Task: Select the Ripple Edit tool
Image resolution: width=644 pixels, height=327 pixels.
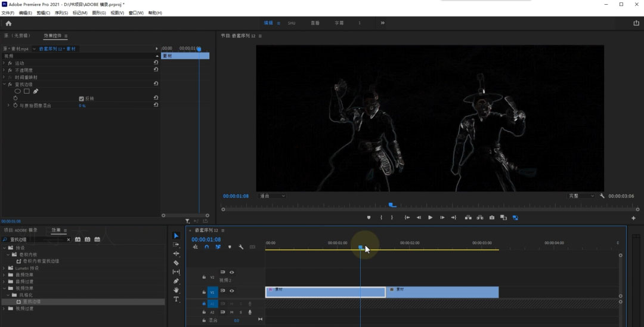Action: pos(176,254)
